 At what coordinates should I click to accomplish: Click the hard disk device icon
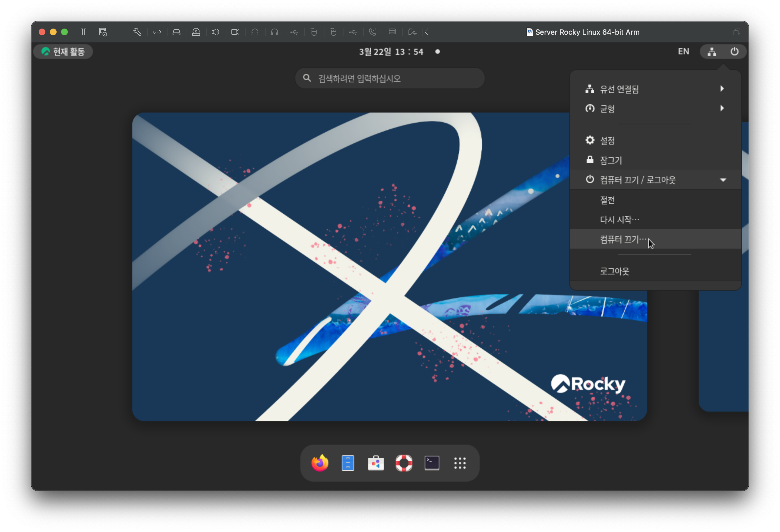point(177,32)
